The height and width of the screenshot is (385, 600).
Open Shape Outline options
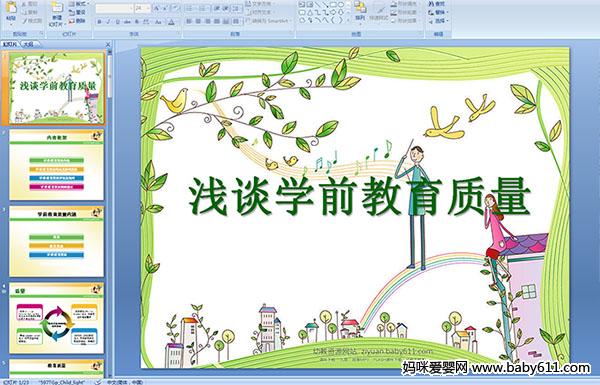point(406,12)
